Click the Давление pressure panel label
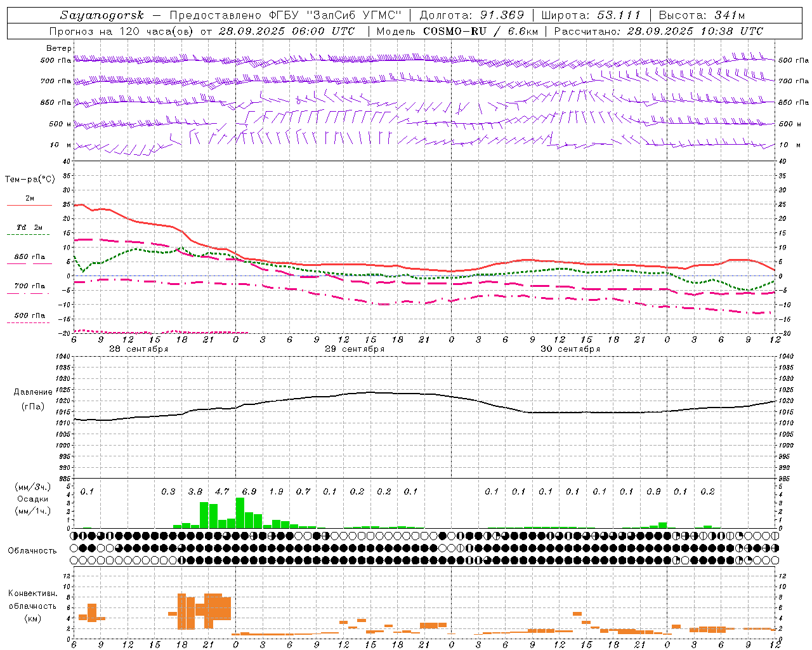 [x=33, y=392]
